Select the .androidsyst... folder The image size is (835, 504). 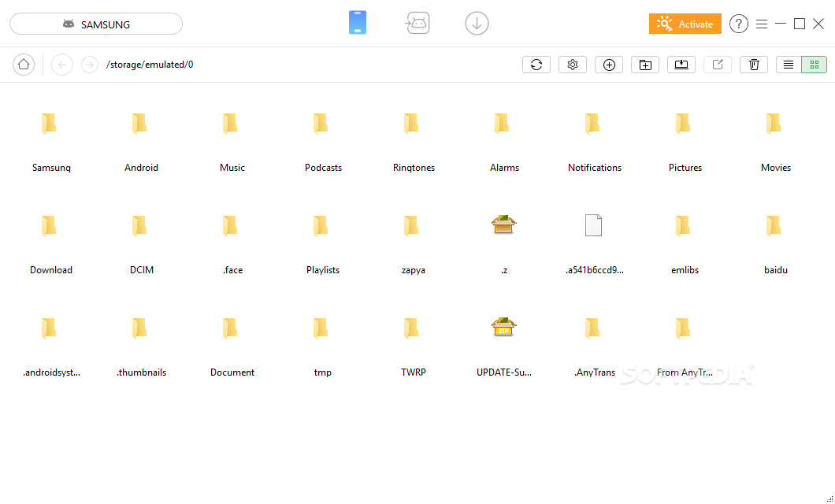pyautogui.click(x=51, y=346)
